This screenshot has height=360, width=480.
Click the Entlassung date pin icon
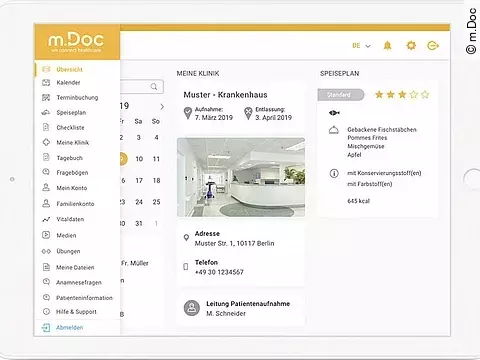(x=248, y=113)
